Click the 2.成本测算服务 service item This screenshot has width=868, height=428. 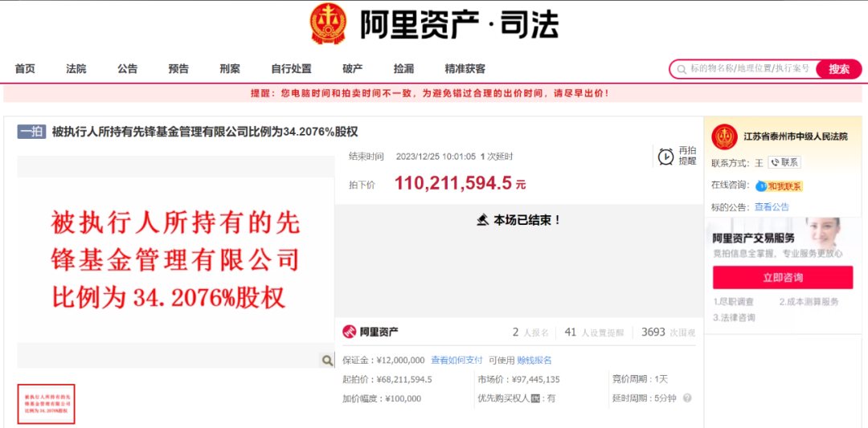pos(809,302)
